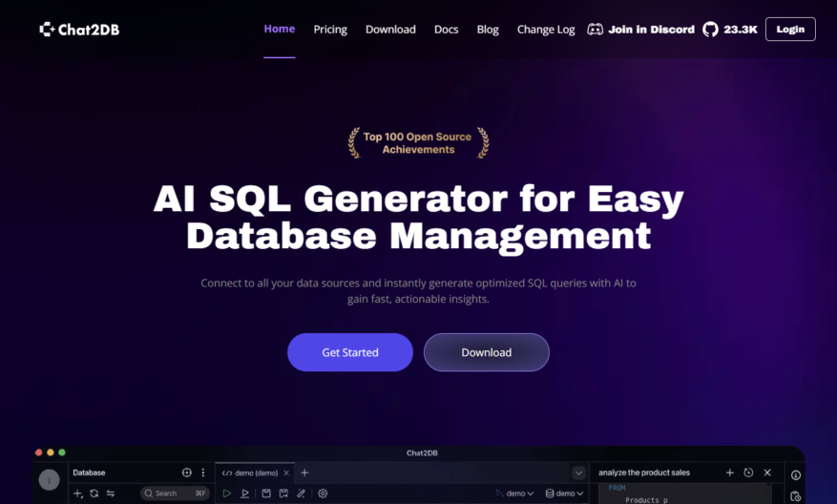
Task: Open the three-dot menu in Database panel
Action: [203, 472]
